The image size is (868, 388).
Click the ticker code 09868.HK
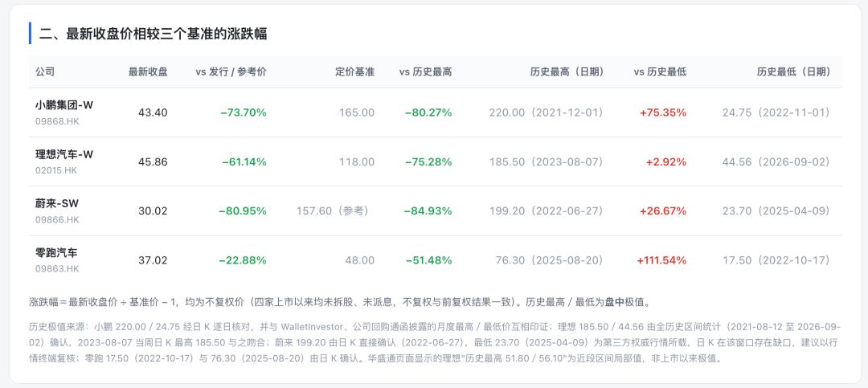pos(57,121)
